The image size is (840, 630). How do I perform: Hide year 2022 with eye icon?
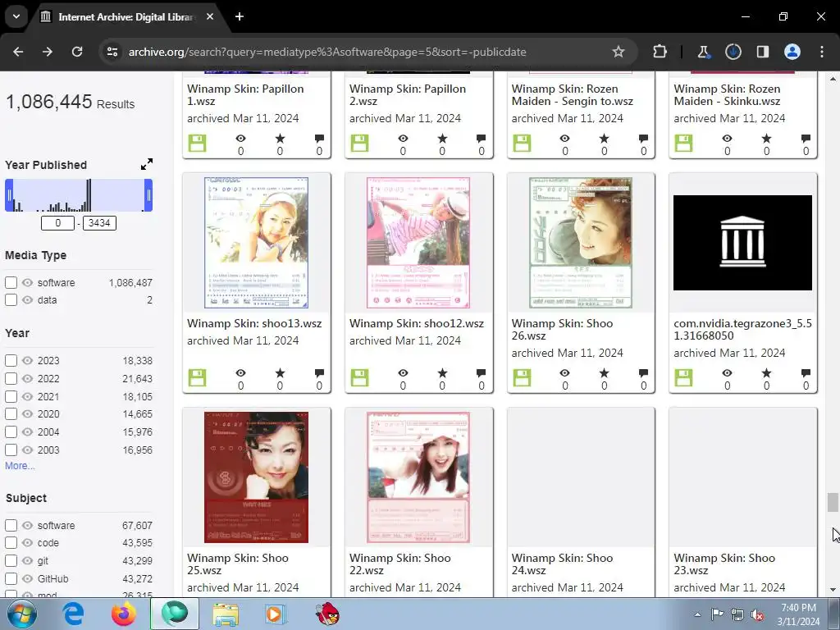point(28,378)
